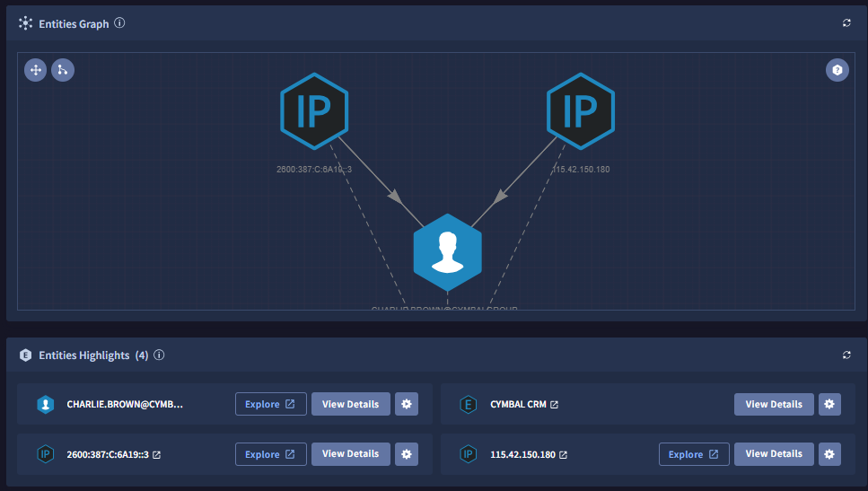Refresh the Entities Graph panel
The width and height of the screenshot is (868, 491).
coord(846,23)
